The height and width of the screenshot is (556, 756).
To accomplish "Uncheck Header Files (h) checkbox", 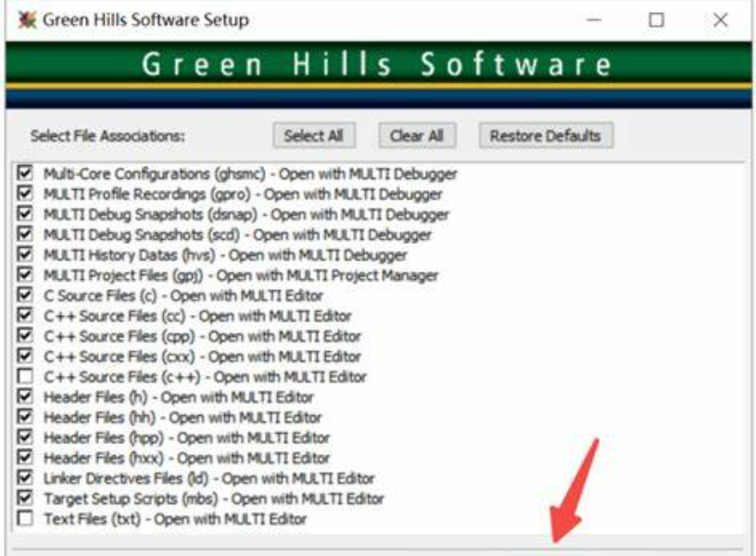I will (25, 397).
